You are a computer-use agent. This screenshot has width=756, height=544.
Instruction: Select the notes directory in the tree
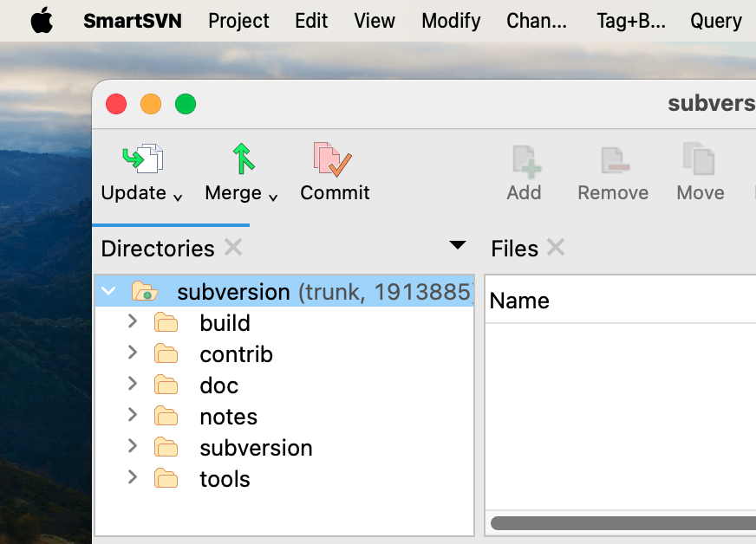pyautogui.click(x=228, y=416)
